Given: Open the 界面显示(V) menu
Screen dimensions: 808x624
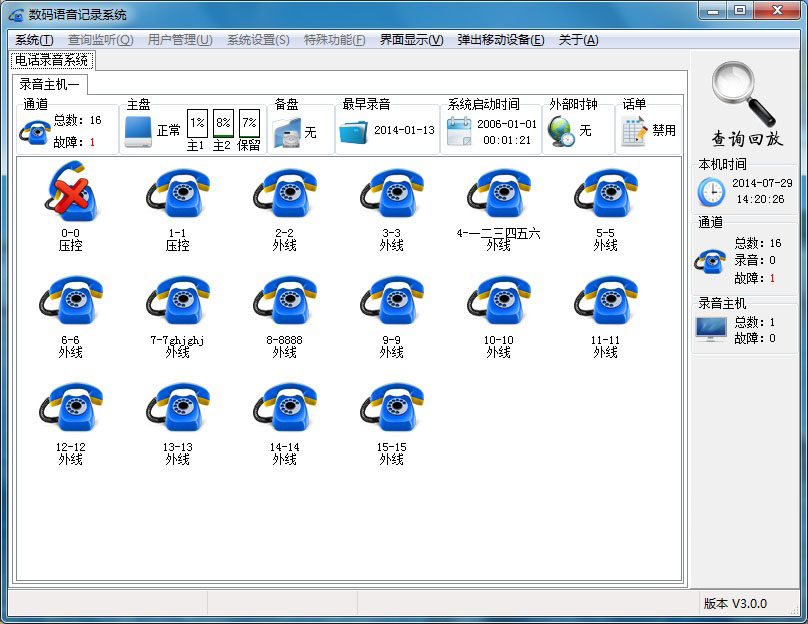Looking at the screenshot, I should pos(411,40).
